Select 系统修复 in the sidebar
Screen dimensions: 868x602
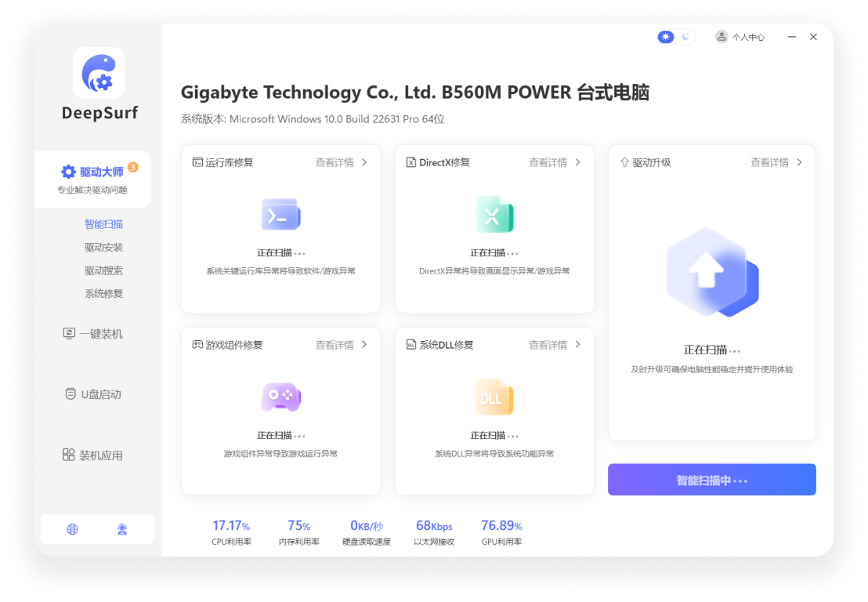[103, 293]
